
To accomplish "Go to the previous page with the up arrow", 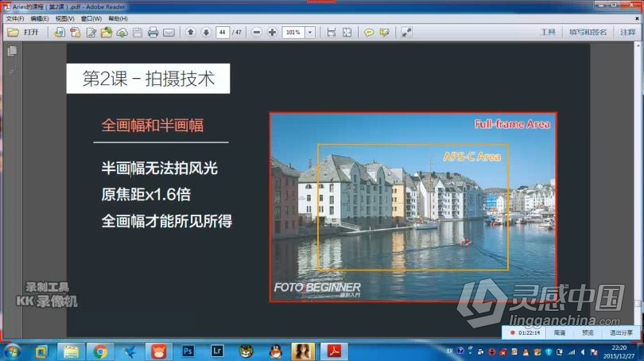I will (x=191, y=32).
